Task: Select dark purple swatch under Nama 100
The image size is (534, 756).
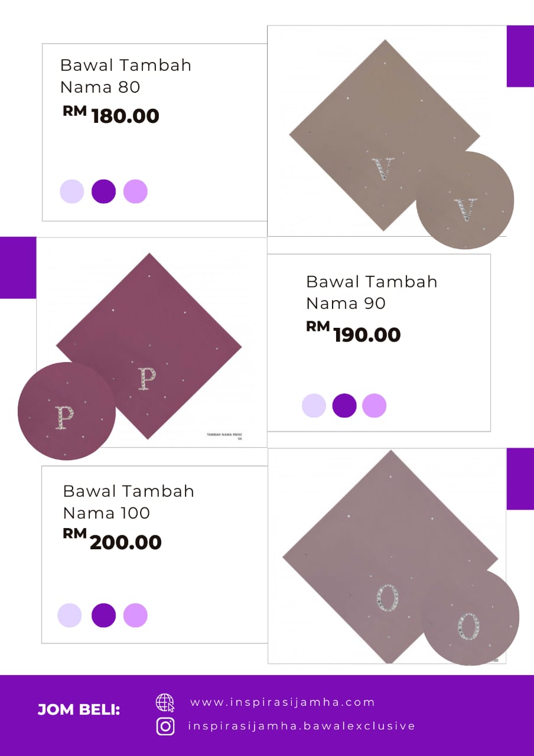Action: [x=103, y=615]
